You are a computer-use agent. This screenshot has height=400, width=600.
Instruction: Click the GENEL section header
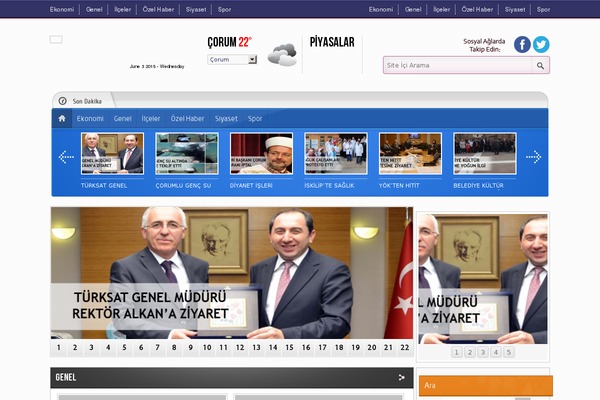232,377
